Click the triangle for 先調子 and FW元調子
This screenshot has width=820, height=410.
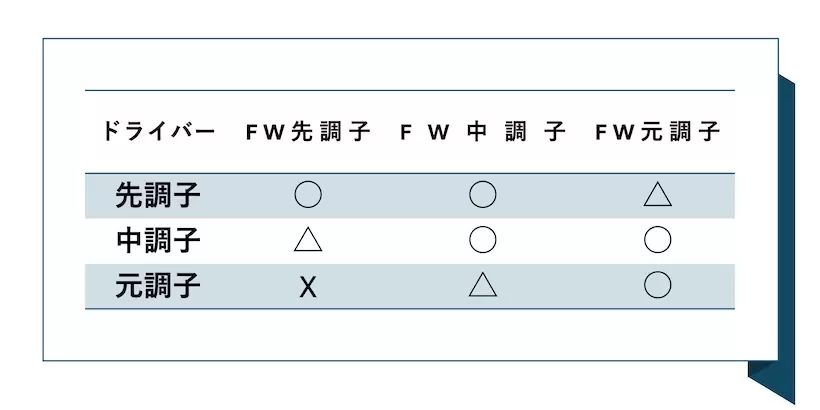(657, 195)
